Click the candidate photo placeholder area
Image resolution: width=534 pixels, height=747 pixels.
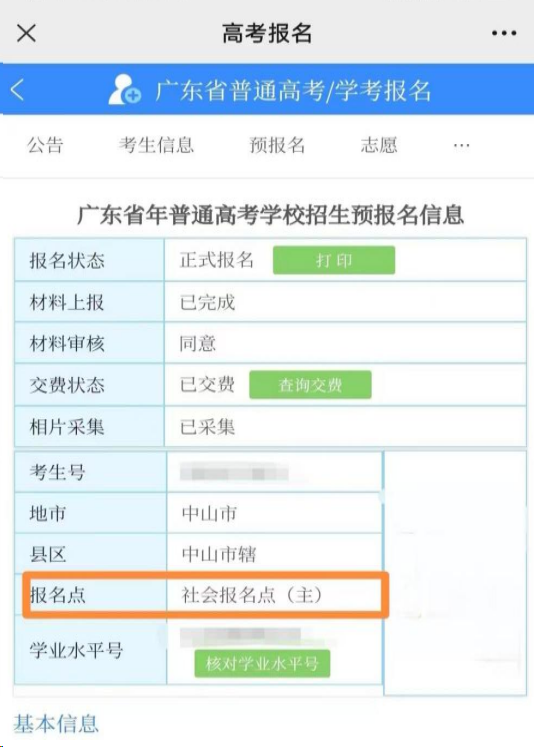[455, 573]
